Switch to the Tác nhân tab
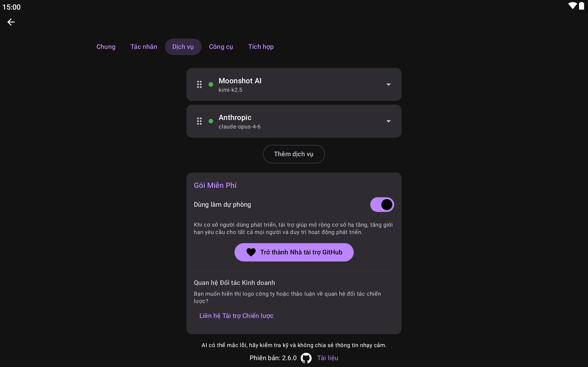The width and height of the screenshot is (588, 367). (144, 47)
